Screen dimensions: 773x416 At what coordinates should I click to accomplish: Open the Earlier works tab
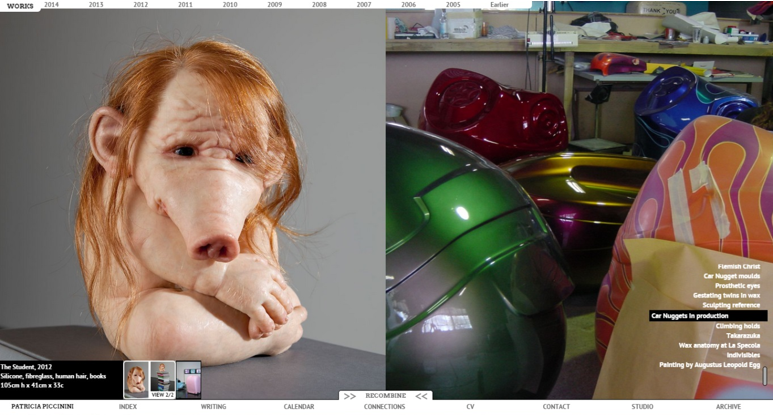click(x=499, y=4)
